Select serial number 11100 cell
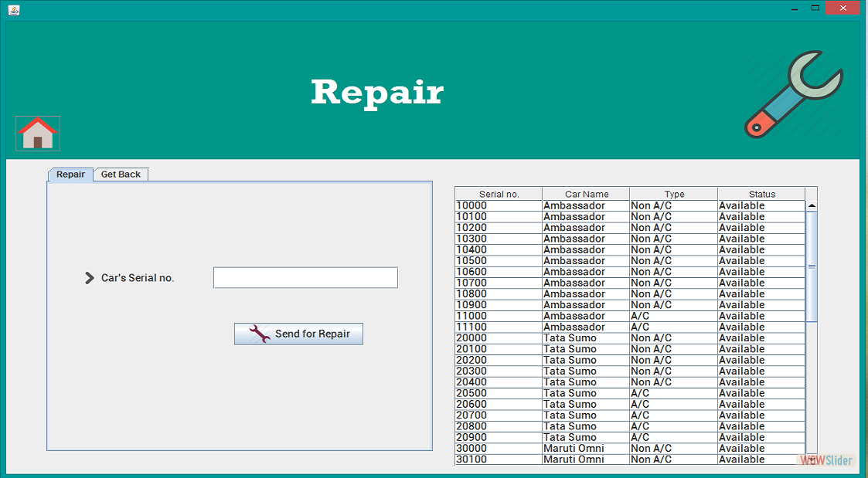 click(499, 327)
